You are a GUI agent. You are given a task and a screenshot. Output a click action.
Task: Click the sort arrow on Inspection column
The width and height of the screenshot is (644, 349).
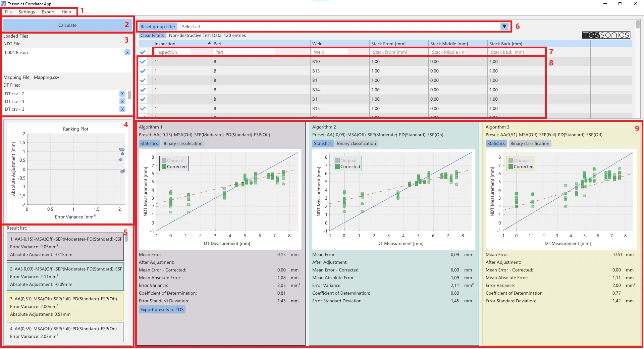point(209,43)
